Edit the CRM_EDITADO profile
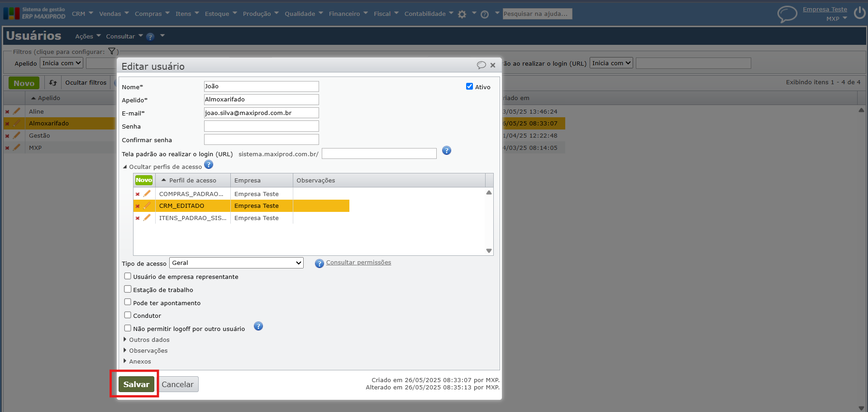This screenshot has width=868, height=412. click(147, 206)
